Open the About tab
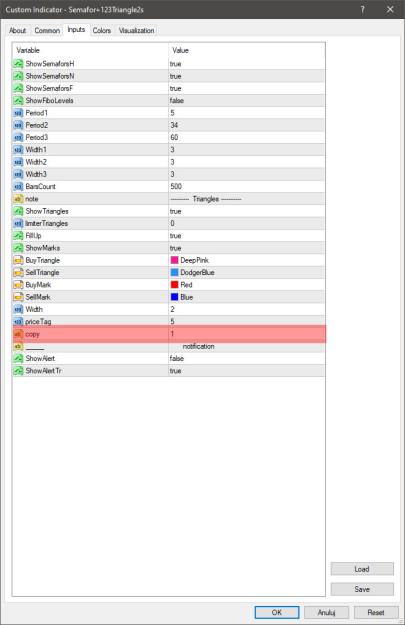The height and width of the screenshot is (625, 405). coord(18,30)
